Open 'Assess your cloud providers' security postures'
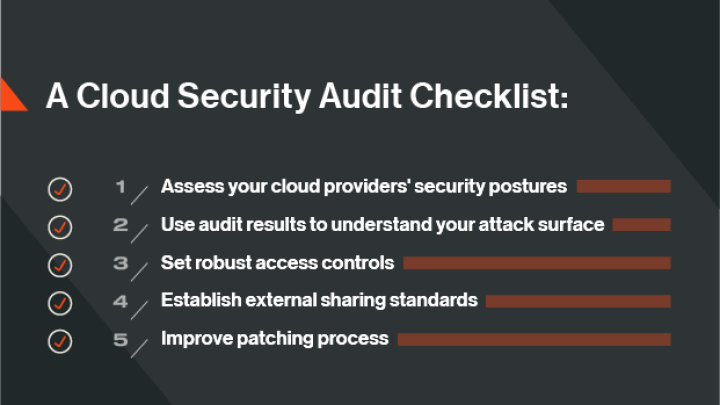720x405 pixels. pos(364,186)
